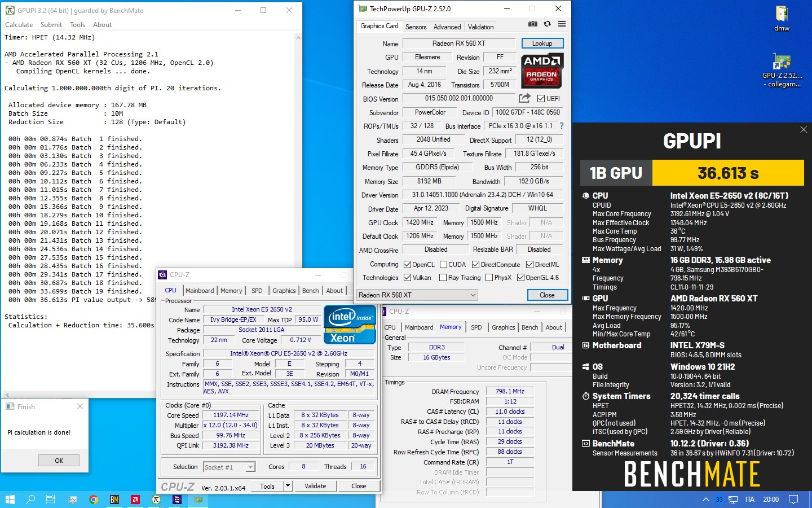Click the Validate button in CPU-Z
The height and width of the screenshot is (508, 812).
(315, 486)
